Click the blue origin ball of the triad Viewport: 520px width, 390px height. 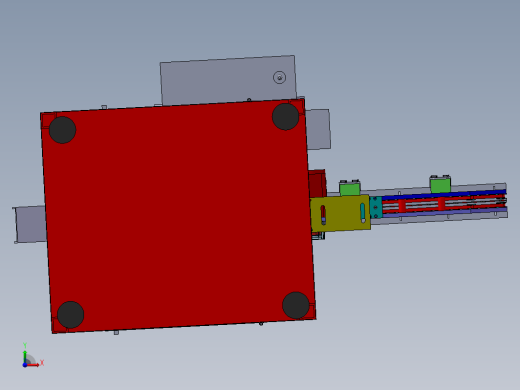(25, 365)
